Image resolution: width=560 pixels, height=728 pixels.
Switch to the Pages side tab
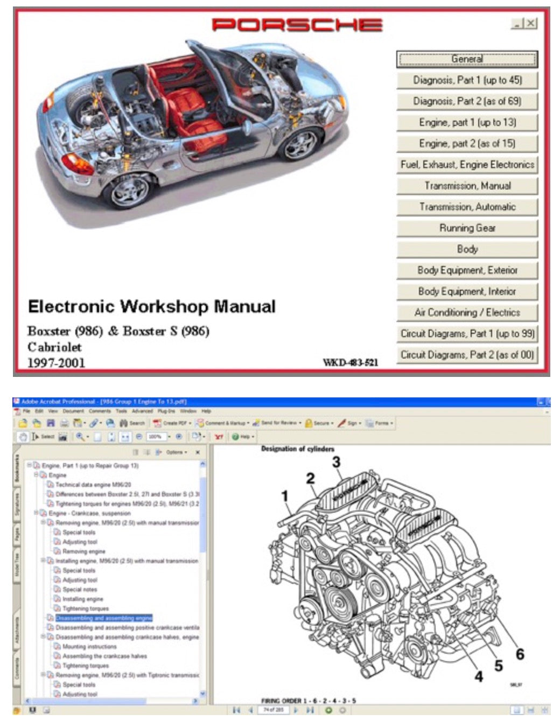17,535
